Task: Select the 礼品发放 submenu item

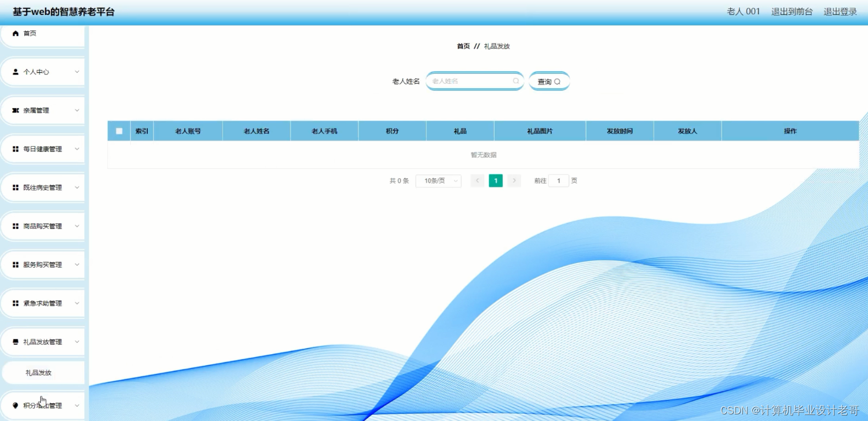Action: [43, 373]
